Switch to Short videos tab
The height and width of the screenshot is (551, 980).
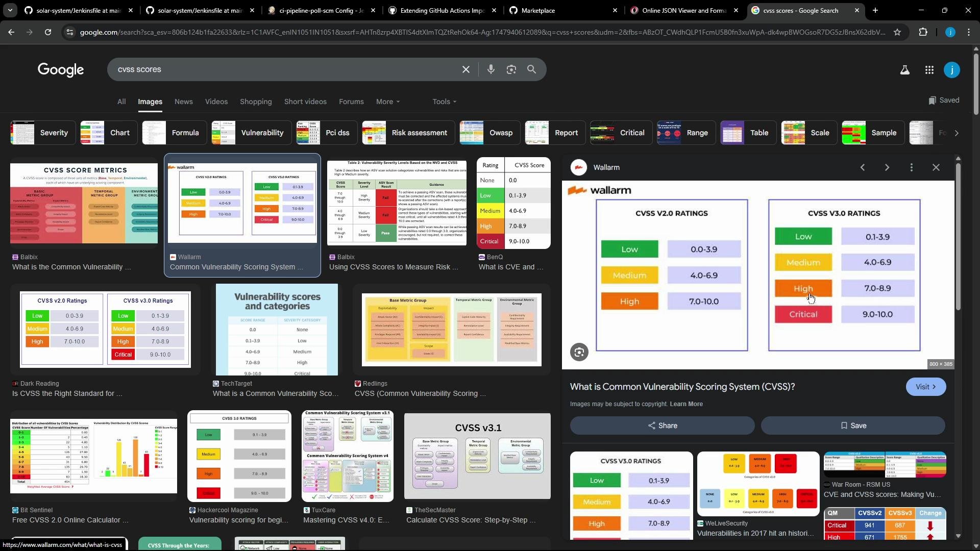pyautogui.click(x=305, y=102)
